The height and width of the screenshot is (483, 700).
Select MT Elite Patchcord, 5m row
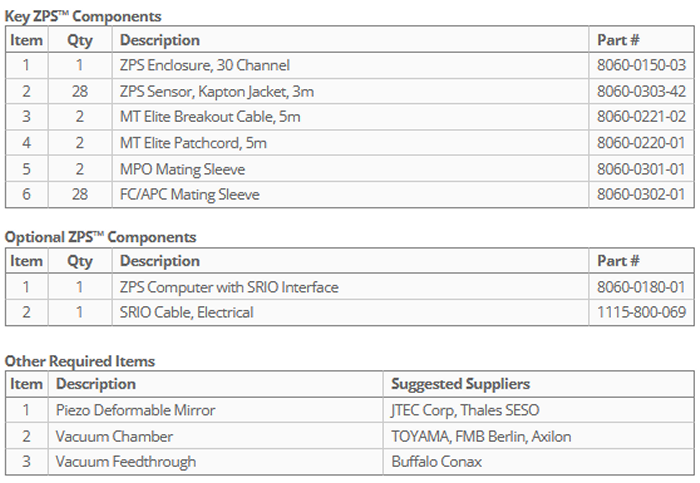(x=194, y=143)
